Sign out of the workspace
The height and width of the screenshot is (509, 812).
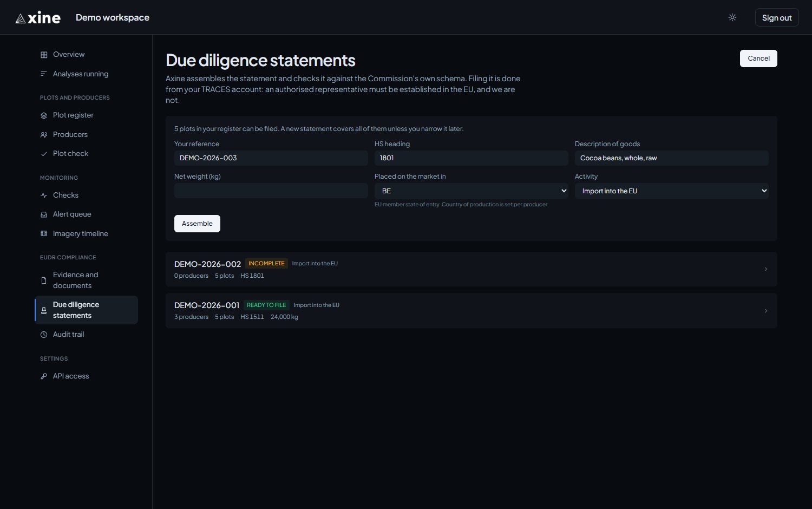[777, 17]
